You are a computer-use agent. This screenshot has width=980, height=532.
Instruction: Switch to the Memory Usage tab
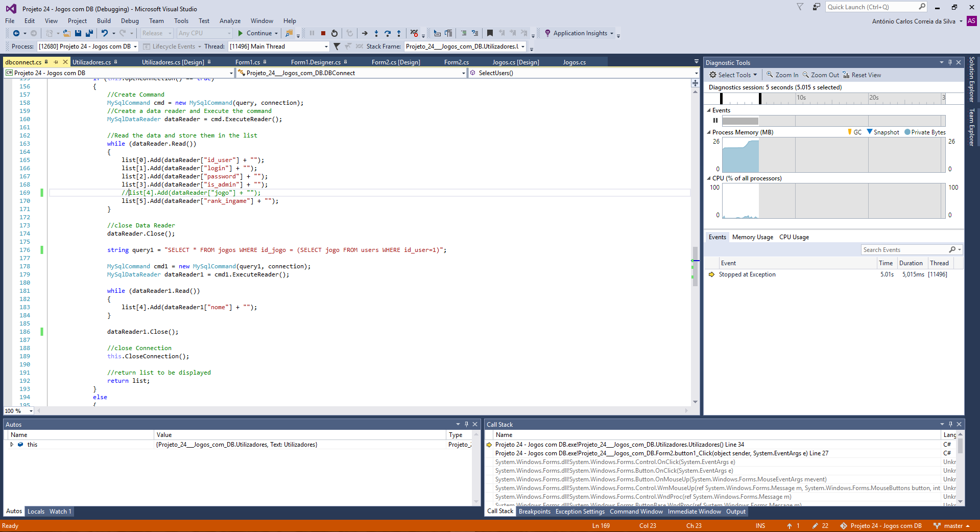(x=752, y=237)
